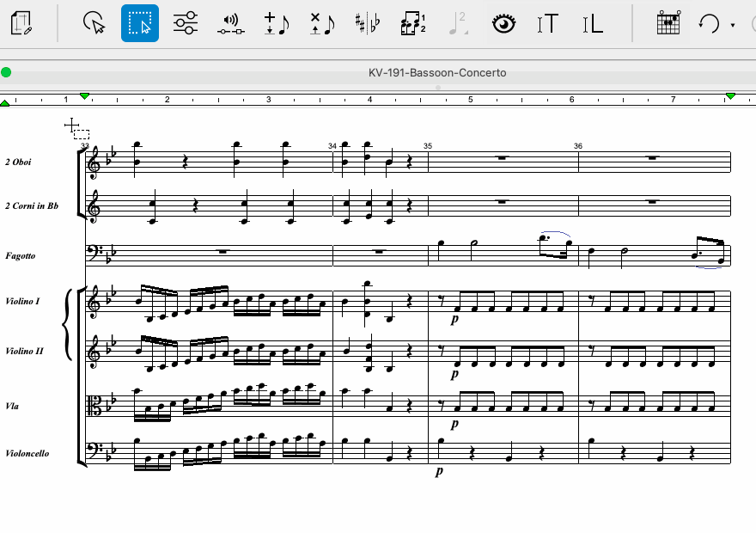Viewport: 756px width, 533px height.
Task: Select the lasso pointer tool
Action: [94, 23]
